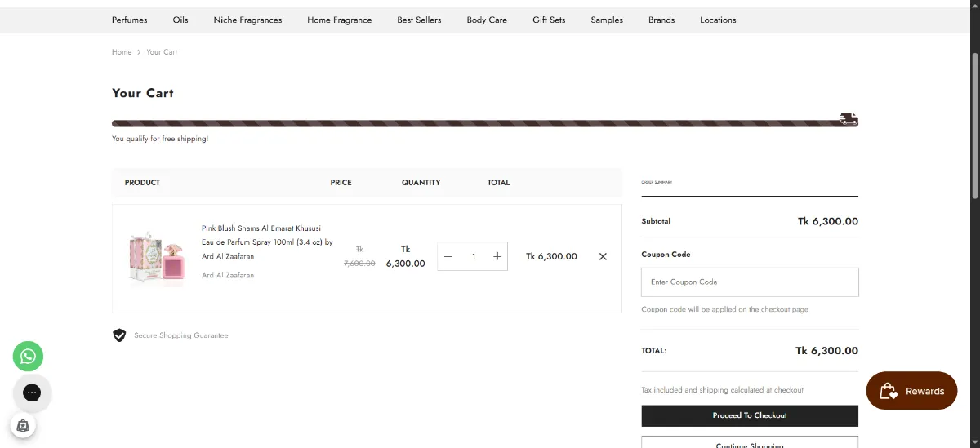
Task: Click the Secure Shopping Guarantee text
Action: tap(181, 335)
